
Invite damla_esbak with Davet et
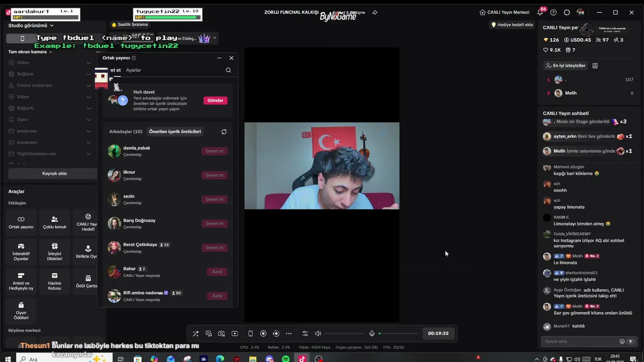[x=214, y=151]
